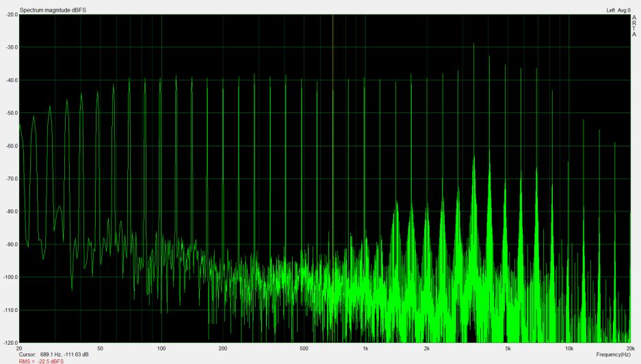Click the vertical 'ARTA' logo text

point(634,26)
